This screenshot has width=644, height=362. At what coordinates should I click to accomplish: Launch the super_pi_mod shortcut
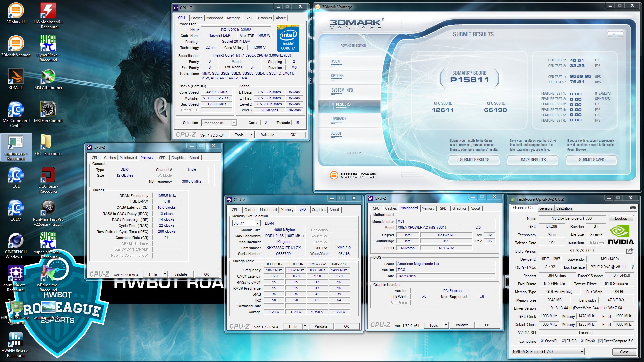[x=48, y=246]
